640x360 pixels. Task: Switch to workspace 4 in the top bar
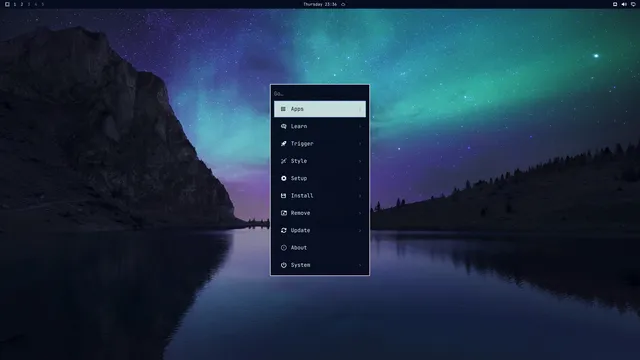(36, 4)
